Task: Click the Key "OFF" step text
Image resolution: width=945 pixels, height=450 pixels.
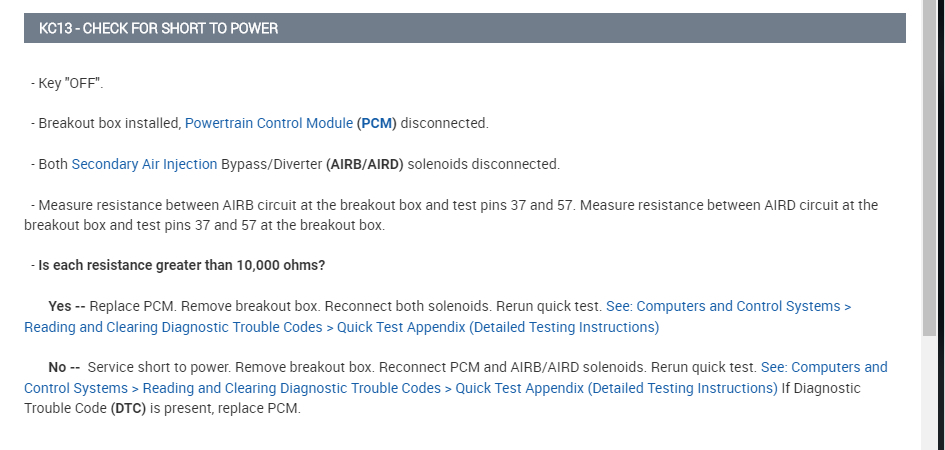Action: coord(67,83)
